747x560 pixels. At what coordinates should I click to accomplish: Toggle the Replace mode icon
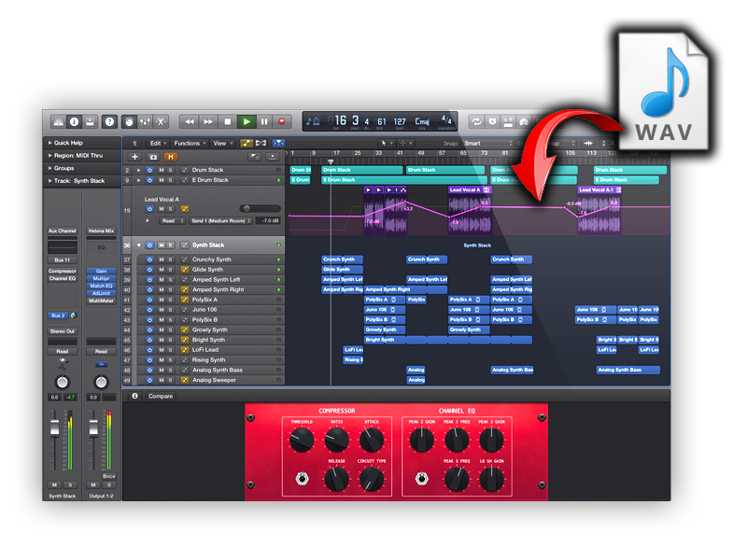point(492,122)
